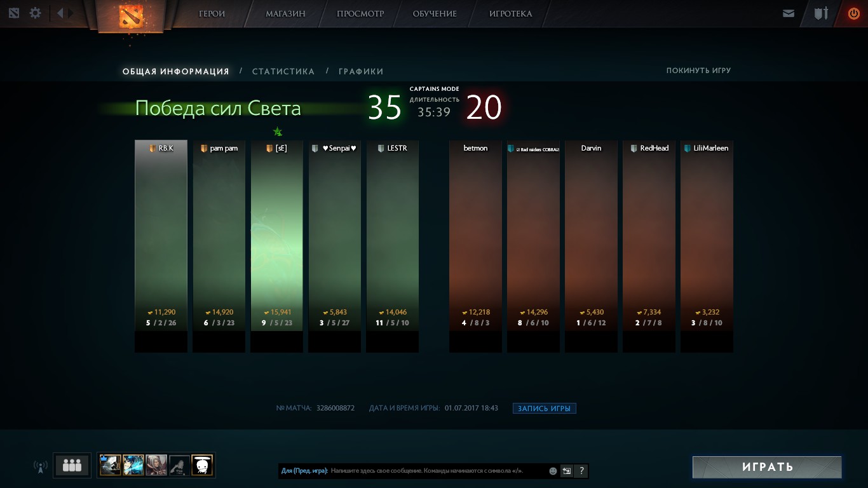This screenshot has width=868, height=488.
Task: Click the match date 01.07.2017 18:43
Action: point(471,408)
